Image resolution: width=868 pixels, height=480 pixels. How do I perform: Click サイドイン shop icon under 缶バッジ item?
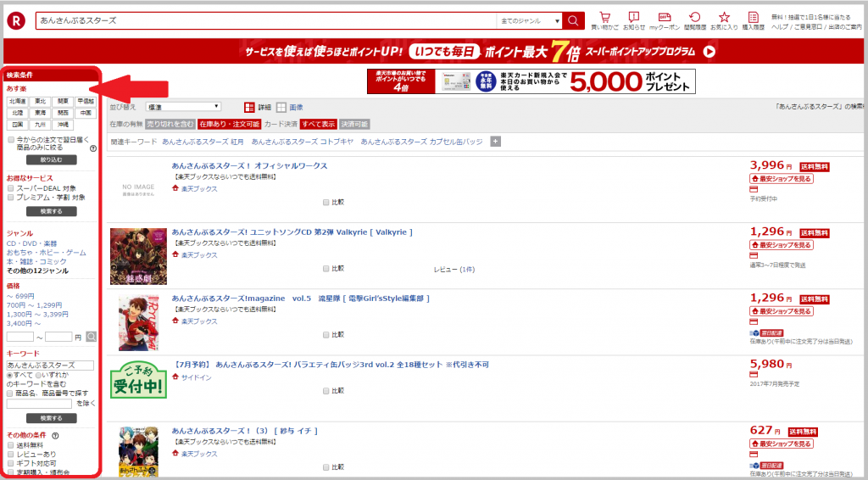click(x=175, y=377)
